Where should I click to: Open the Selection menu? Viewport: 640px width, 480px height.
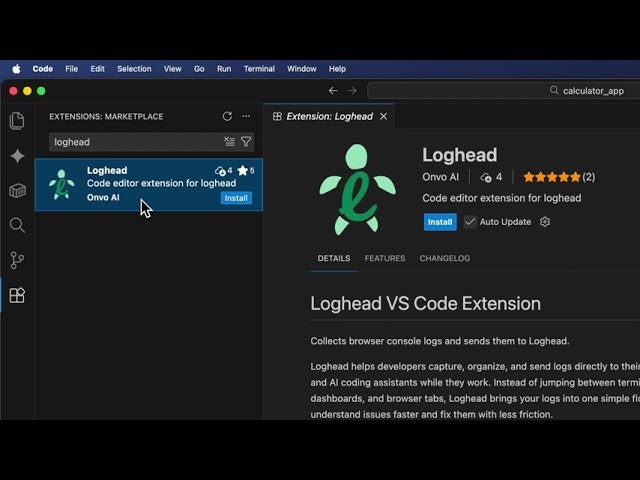coord(134,69)
